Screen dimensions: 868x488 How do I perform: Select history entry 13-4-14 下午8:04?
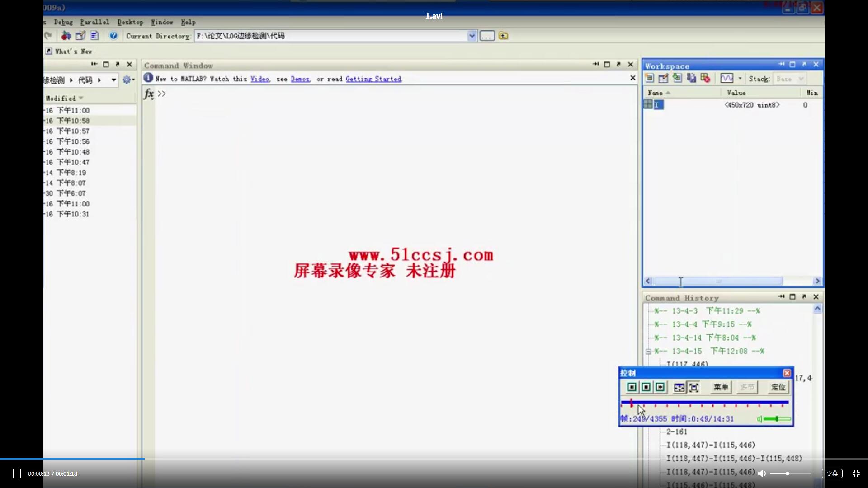coord(705,338)
